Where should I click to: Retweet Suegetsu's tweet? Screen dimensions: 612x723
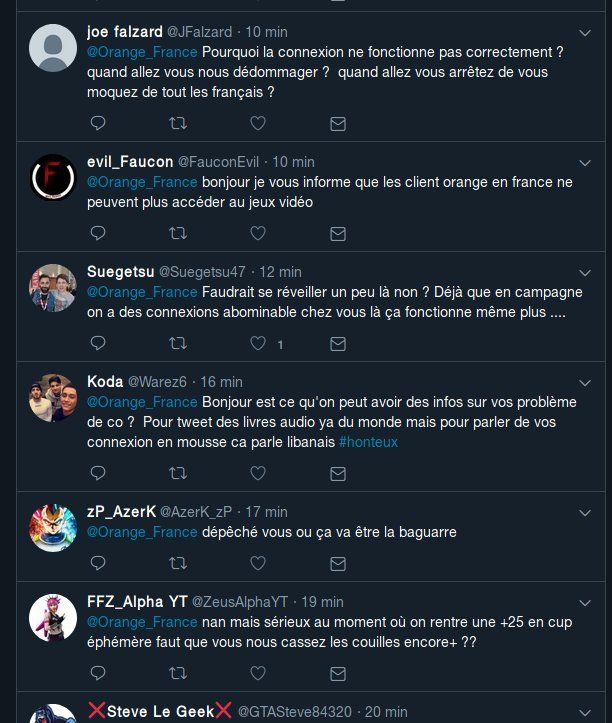[x=178, y=343]
